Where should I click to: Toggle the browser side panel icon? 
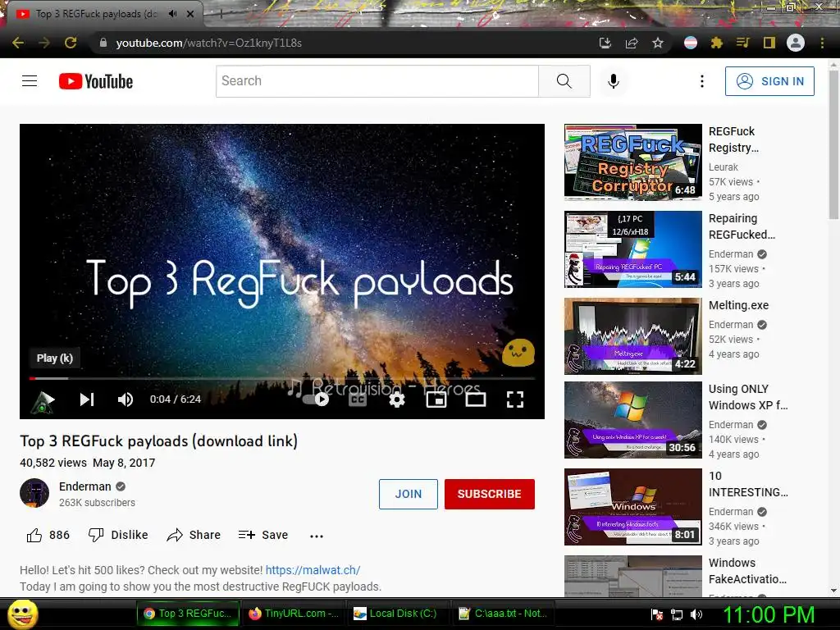coord(769,43)
